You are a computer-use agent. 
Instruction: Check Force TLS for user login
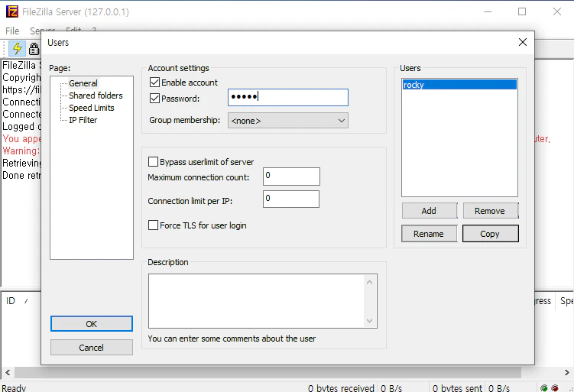(x=153, y=225)
